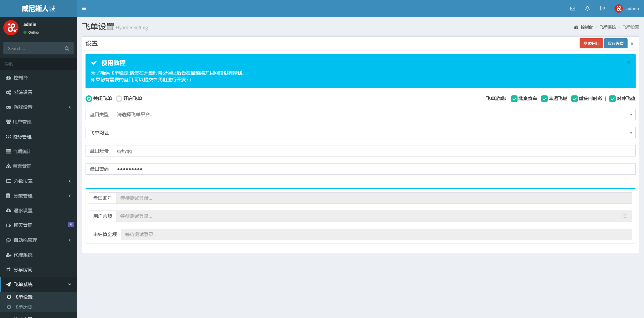The height and width of the screenshot is (318, 644).
Task: Select the 开启飞单 radio button
Action: 119,99
